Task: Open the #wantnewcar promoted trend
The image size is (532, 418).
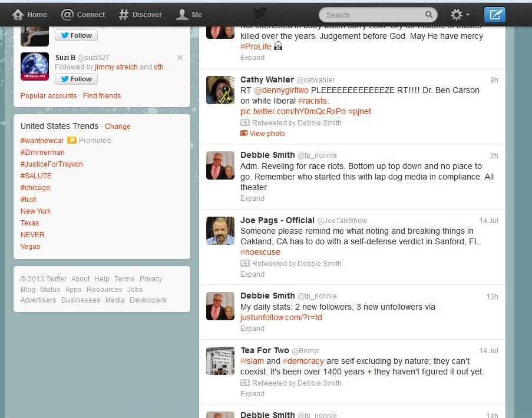Action: pyautogui.click(x=42, y=141)
